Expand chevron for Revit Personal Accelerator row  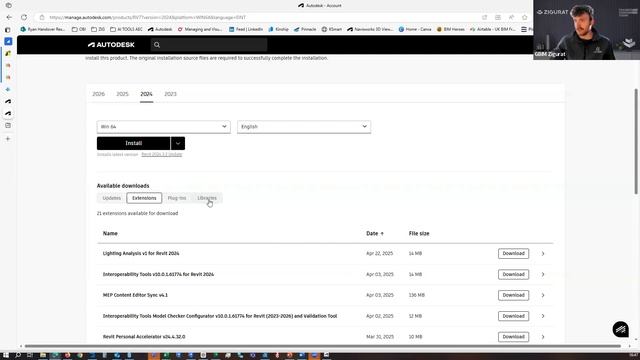click(x=543, y=337)
